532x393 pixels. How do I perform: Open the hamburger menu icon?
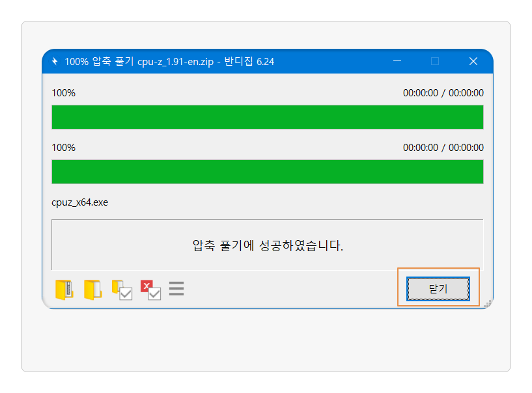tap(176, 288)
